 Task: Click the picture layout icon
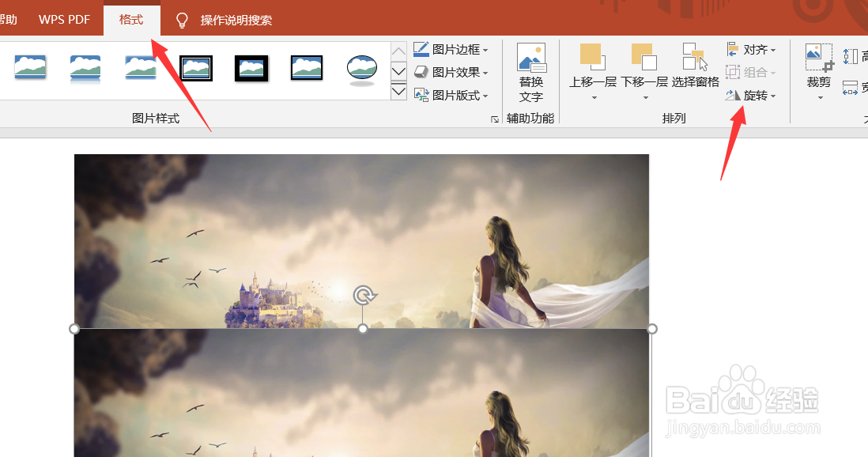click(x=421, y=96)
